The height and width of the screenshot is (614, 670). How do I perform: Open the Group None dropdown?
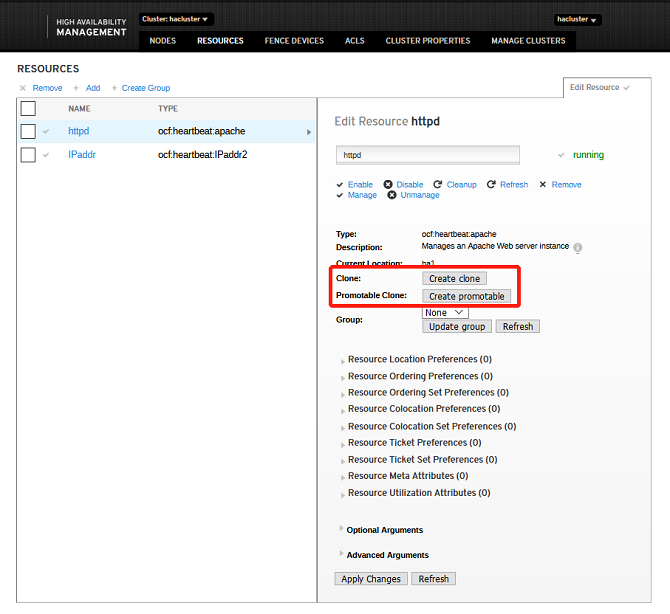pos(445,313)
